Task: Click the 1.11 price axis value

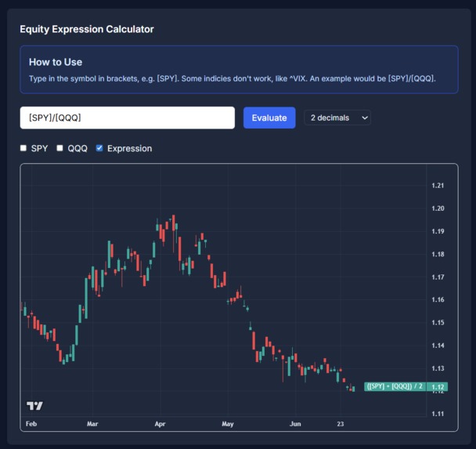Action: pyautogui.click(x=438, y=414)
